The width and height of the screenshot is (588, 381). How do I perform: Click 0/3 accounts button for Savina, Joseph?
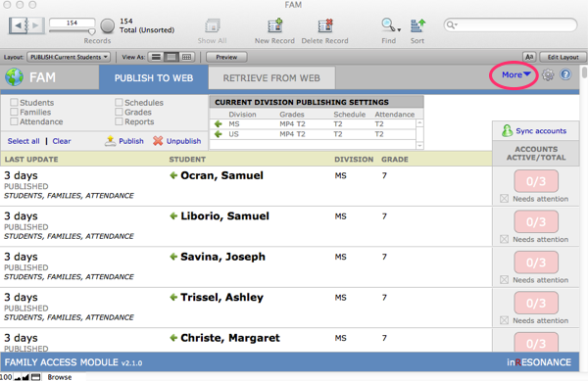pyautogui.click(x=536, y=262)
